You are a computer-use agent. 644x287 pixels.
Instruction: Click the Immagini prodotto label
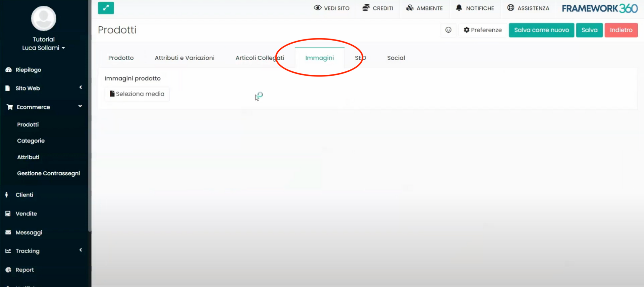(132, 78)
